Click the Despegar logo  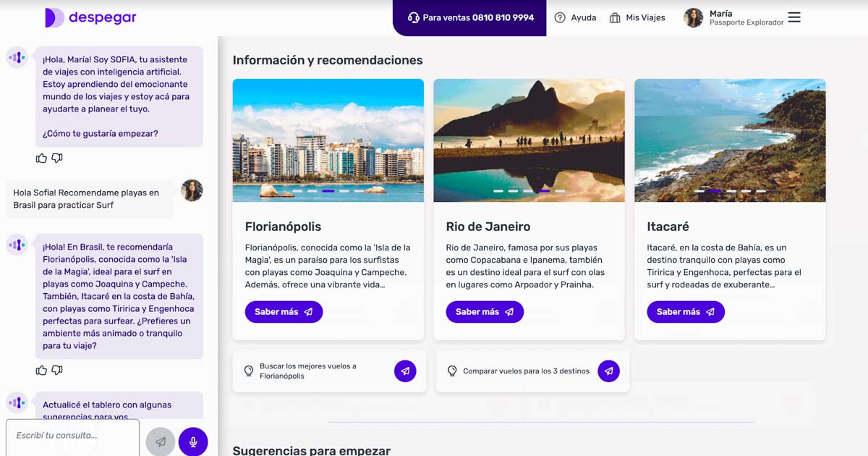(90, 18)
